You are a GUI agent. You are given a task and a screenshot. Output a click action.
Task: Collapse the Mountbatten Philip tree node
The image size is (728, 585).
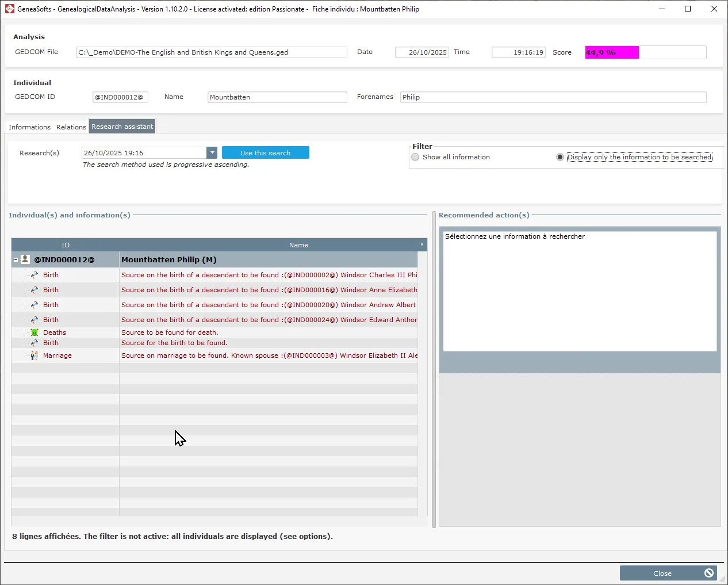tap(16, 259)
